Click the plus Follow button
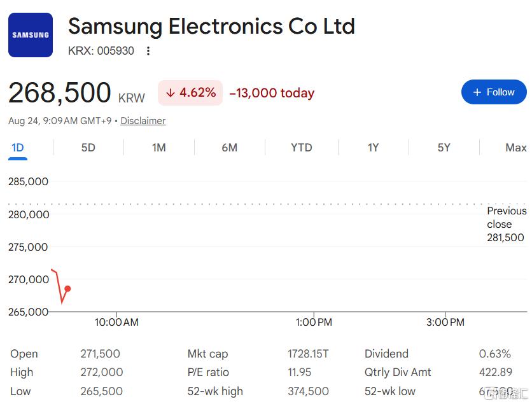 [494, 92]
